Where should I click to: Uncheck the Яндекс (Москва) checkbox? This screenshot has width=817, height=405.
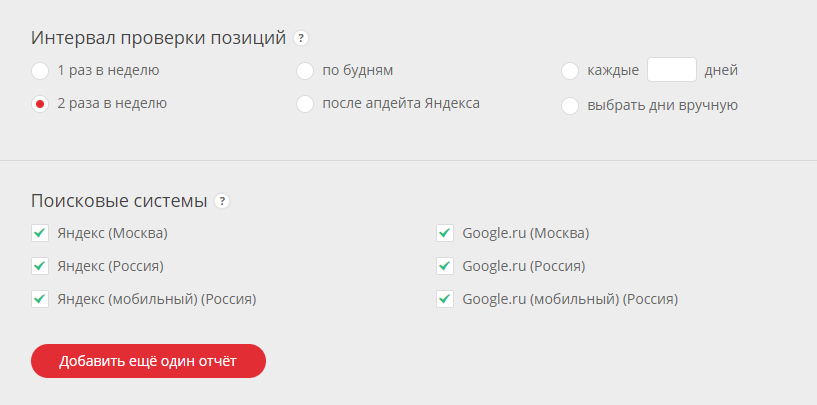[40, 233]
